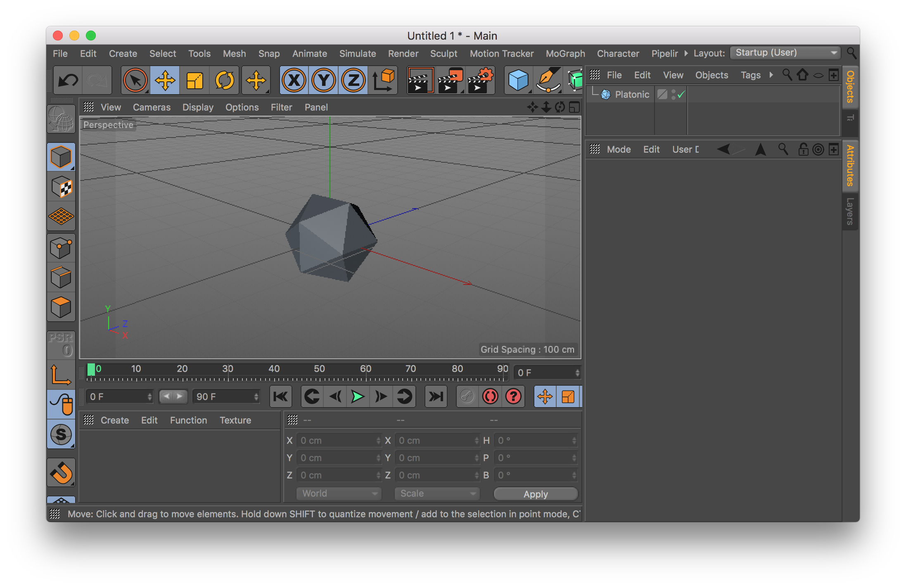The width and height of the screenshot is (906, 588).
Task: Click the Undo arrow icon
Action: (68, 81)
